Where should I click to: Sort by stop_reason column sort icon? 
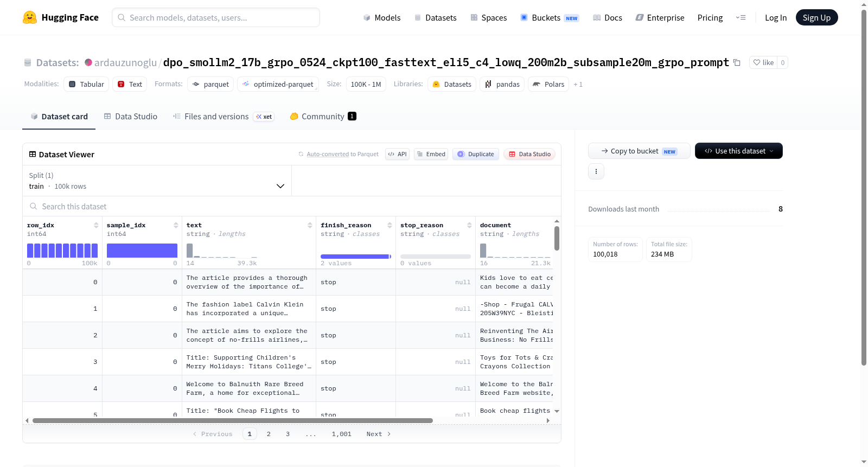(469, 225)
